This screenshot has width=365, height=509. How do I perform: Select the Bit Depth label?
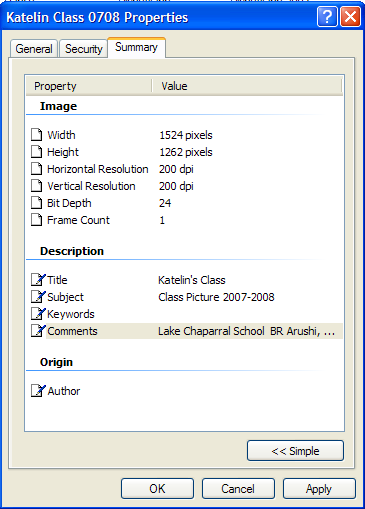coord(69,203)
